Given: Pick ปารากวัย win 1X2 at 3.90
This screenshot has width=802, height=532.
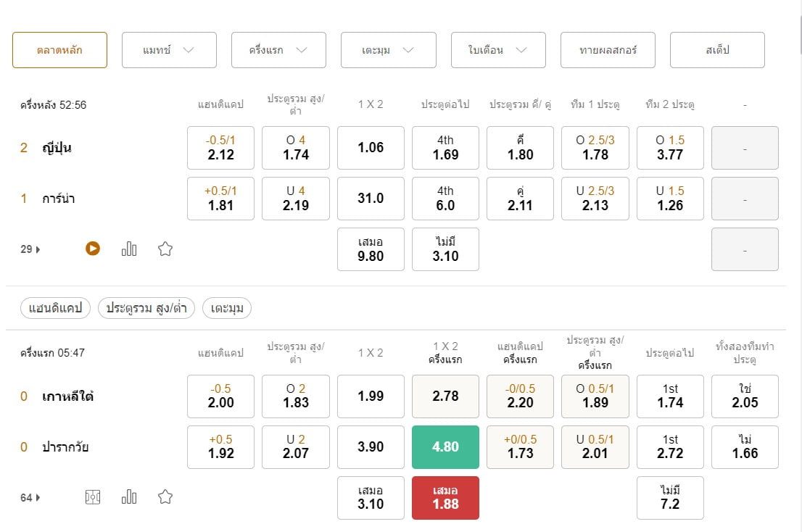Looking at the screenshot, I should pyautogui.click(x=371, y=447).
